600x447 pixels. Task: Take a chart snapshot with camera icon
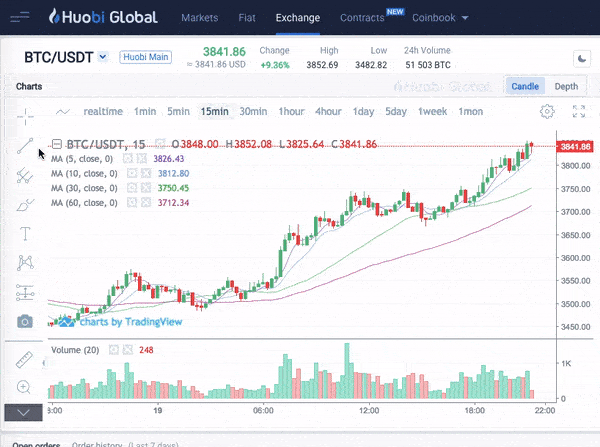[25, 321]
